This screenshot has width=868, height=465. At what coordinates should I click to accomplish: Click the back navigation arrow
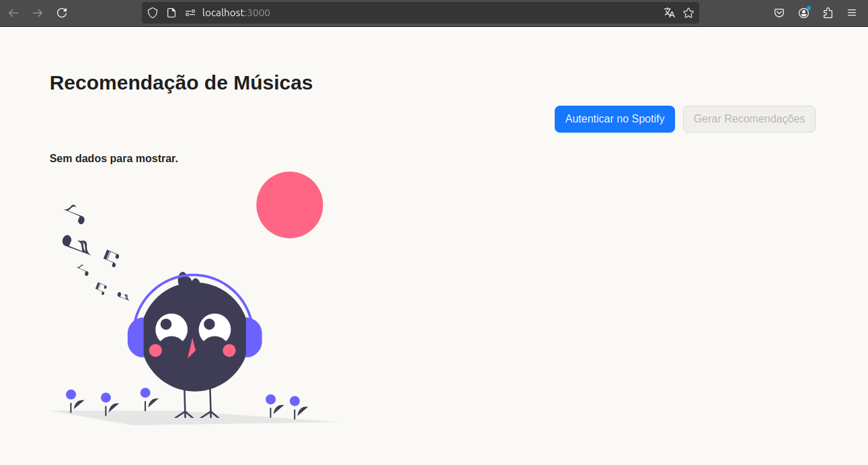pyautogui.click(x=13, y=12)
